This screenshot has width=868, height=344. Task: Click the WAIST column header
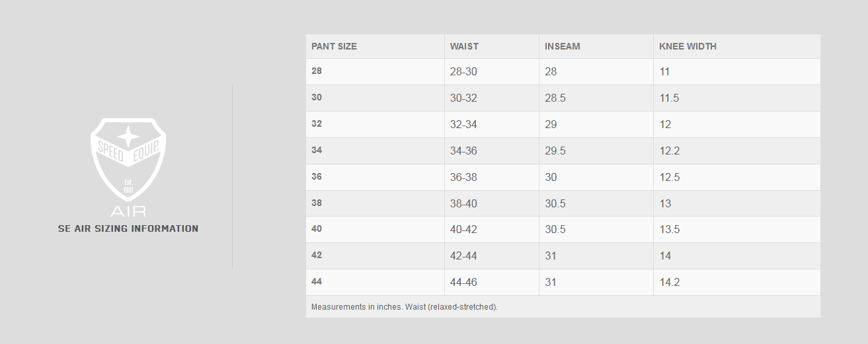coord(464,46)
